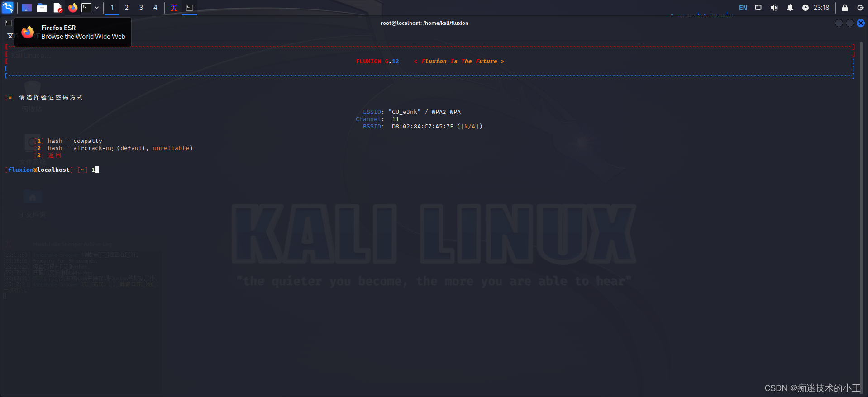868x397 pixels.
Task: Minimize the fluxion terminal window
Action: pos(839,23)
